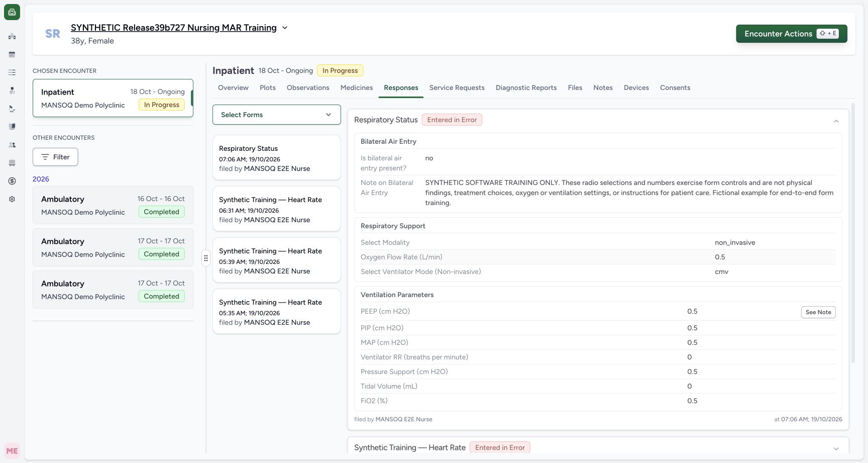
Task: Select Respiratory Status 07:06 AM response
Action: click(277, 157)
